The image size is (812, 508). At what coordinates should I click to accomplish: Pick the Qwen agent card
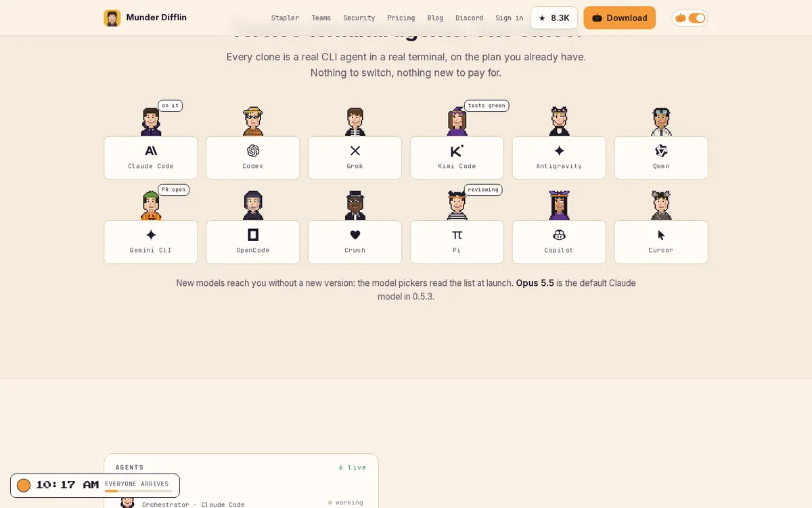(x=661, y=158)
